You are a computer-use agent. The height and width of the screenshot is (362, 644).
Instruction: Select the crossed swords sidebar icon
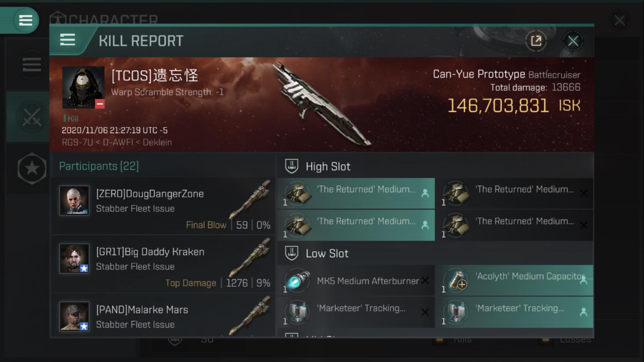pos(31,117)
